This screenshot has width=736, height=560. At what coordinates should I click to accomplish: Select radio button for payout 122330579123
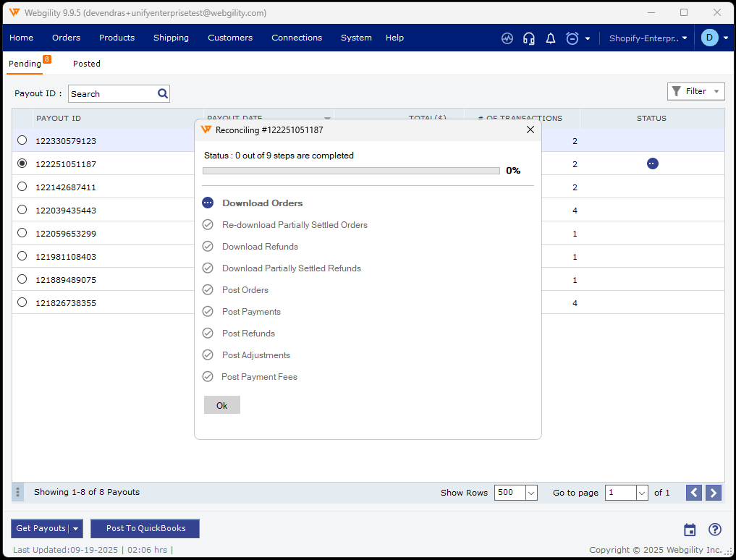point(22,140)
